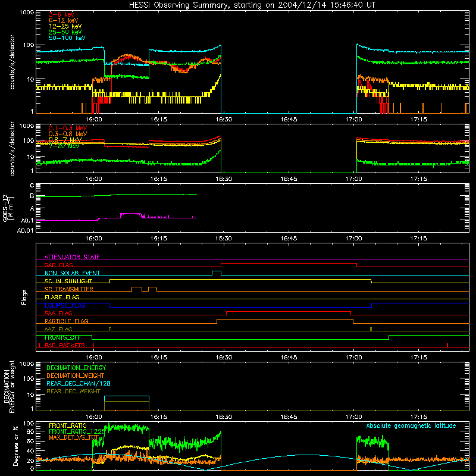Click the 17:00 time label under the MeV panel
Image resolution: width=476 pixels, height=476 pixels.
353,179
